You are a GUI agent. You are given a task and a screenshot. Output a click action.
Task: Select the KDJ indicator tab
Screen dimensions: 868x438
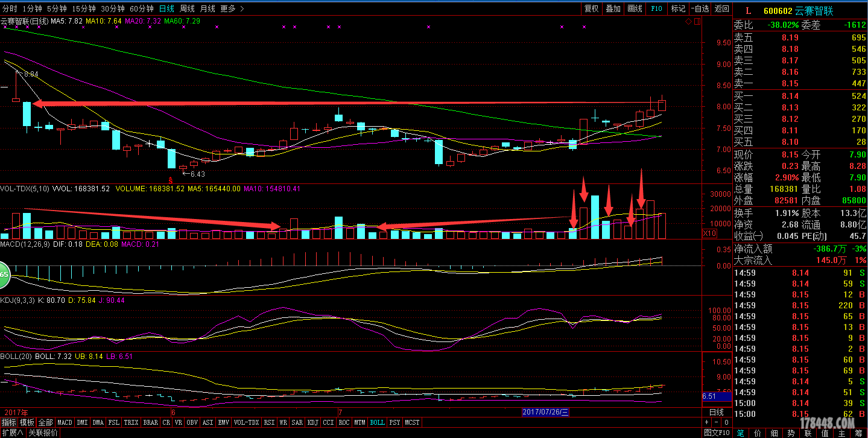click(313, 422)
